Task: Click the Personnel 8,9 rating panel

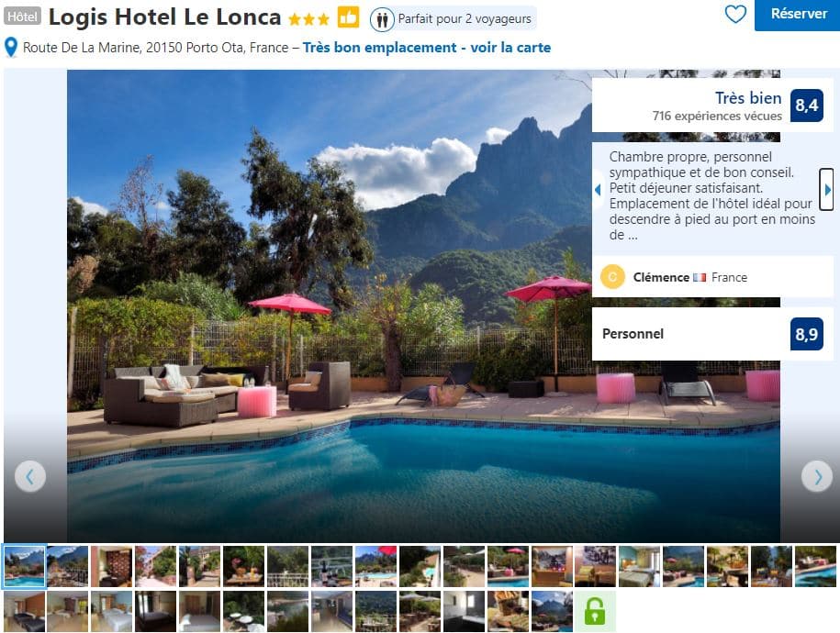Action: pyautogui.click(x=712, y=334)
